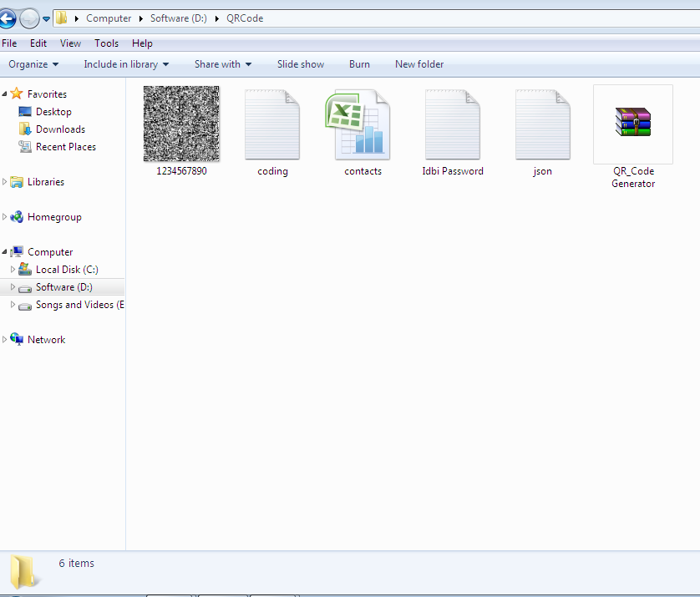Click the coding file name label

pos(272,171)
